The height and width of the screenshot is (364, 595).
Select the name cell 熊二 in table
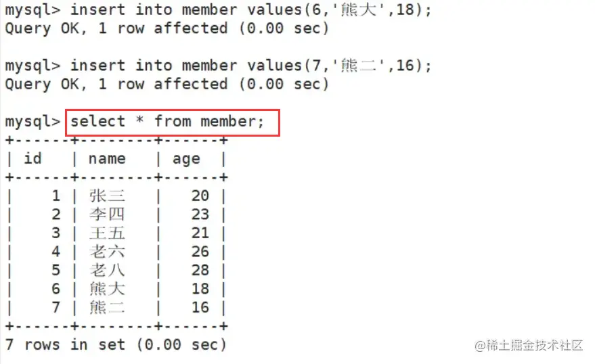pyautogui.click(x=107, y=307)
